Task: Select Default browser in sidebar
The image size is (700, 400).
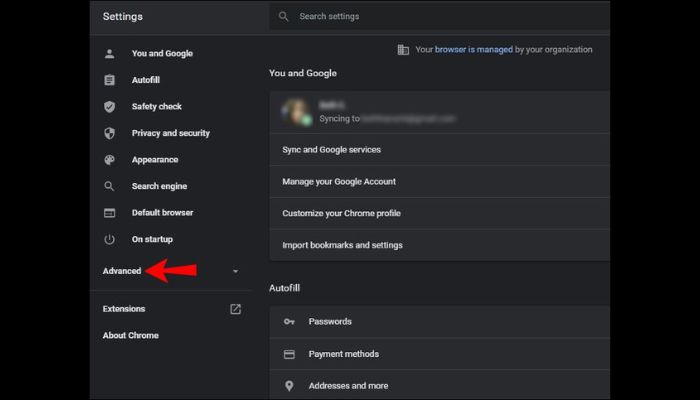Action: 162,213
